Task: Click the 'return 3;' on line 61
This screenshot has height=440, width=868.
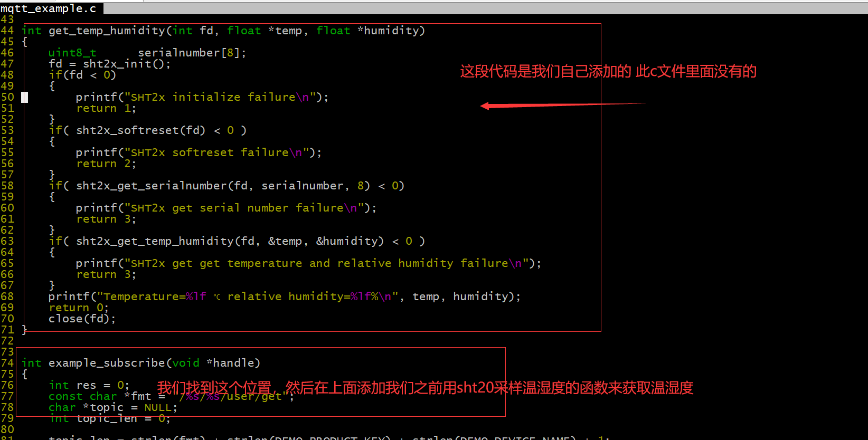Action: coord(106,219)
